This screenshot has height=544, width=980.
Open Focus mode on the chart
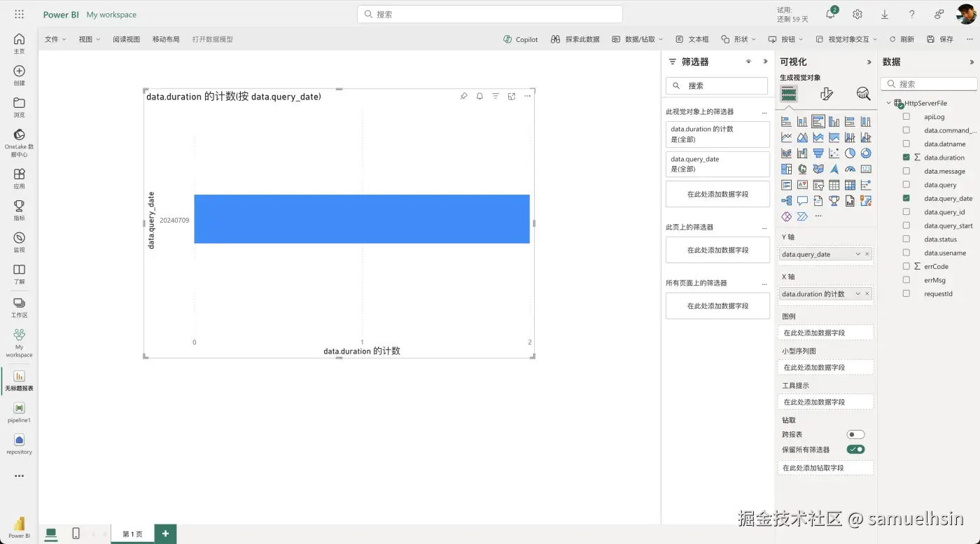[x=512, y=97]
